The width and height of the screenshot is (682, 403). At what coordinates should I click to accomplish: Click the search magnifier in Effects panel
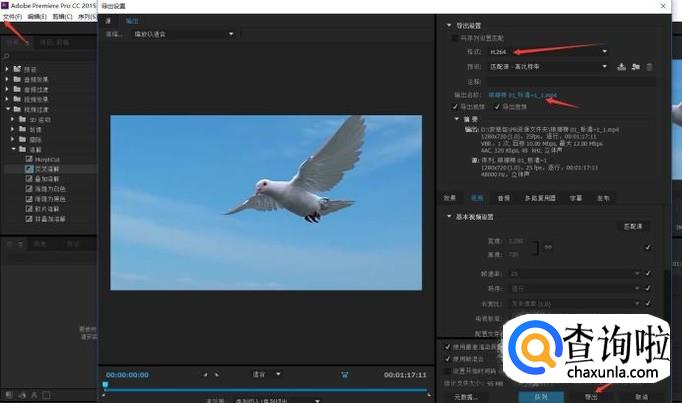[x=7, y=56]
